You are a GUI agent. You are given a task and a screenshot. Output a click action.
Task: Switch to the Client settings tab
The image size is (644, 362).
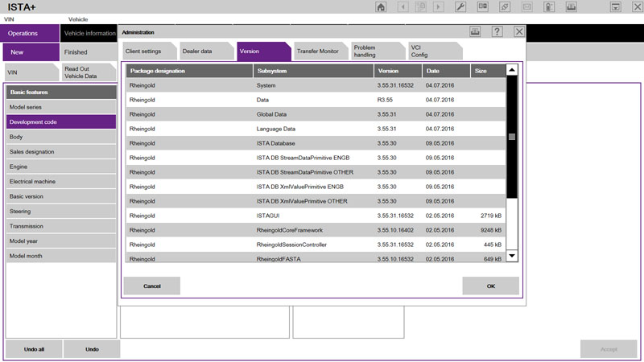coord(146,51)
